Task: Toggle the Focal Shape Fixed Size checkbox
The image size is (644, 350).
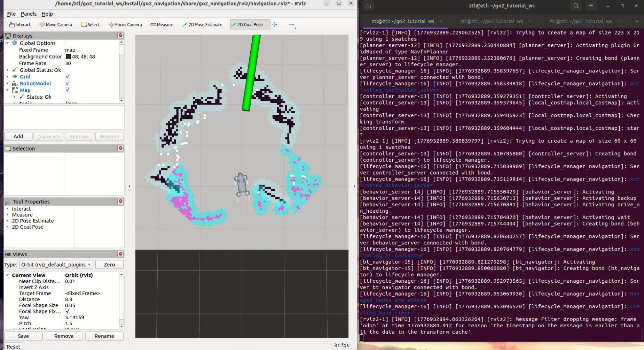Action: (68, 311)
